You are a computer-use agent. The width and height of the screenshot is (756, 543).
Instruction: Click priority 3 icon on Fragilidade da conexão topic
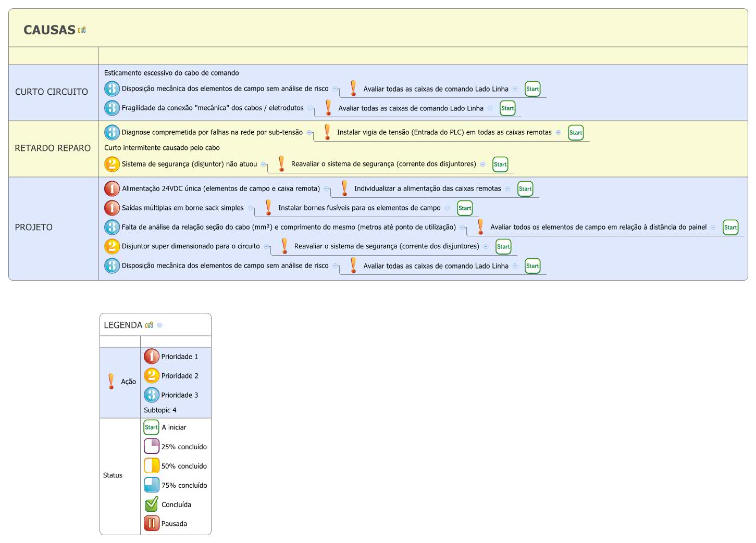pyautogui.click(x=112, y=108)
